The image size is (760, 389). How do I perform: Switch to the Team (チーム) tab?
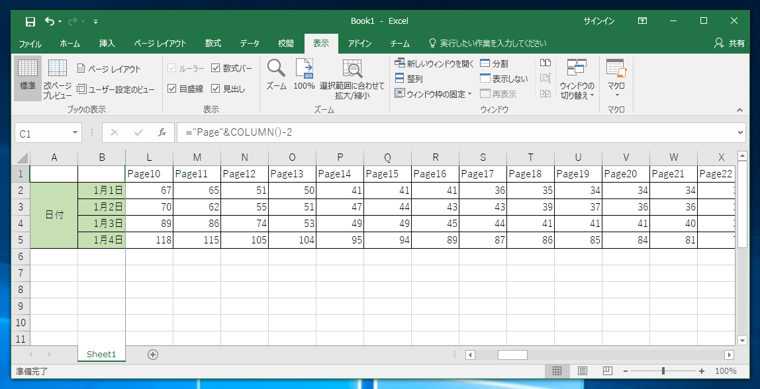click(x=400, y=44)
